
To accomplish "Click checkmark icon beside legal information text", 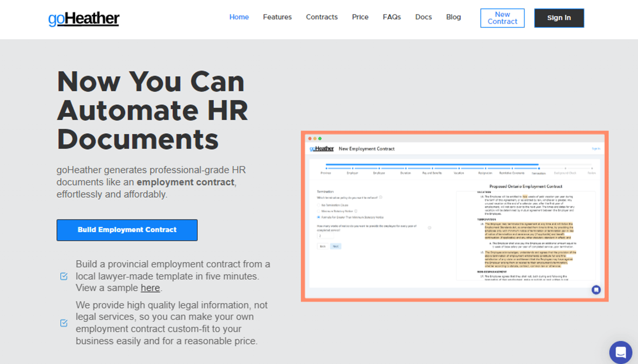I will click(64, 323).
